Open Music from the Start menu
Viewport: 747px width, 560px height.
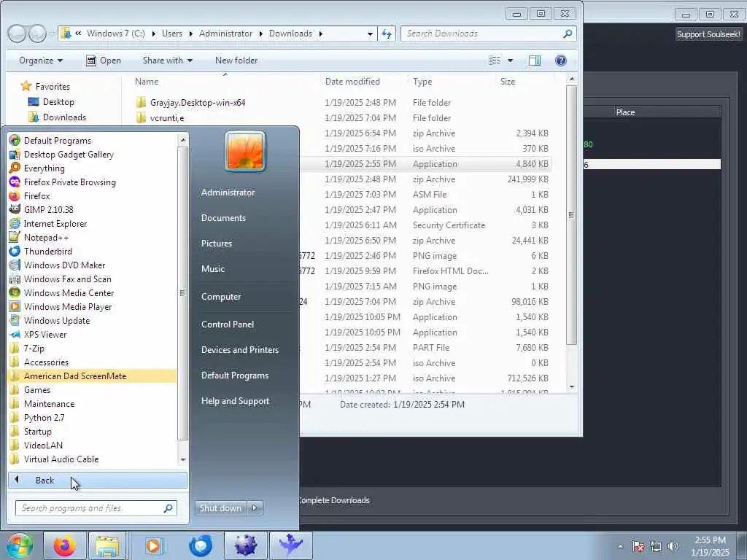click(213, 268)
